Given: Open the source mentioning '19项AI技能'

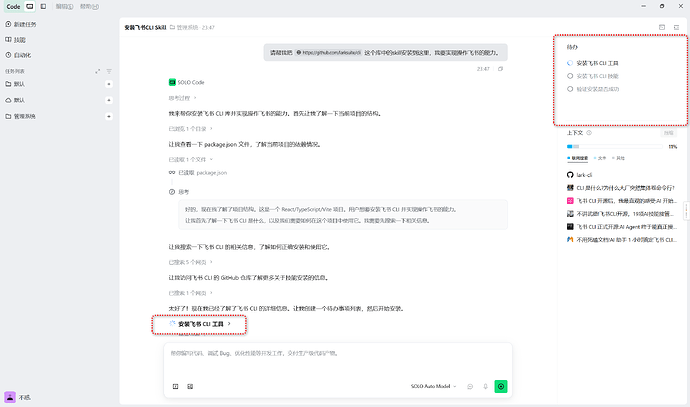Looking at the screenshot, I should [621, 214].
